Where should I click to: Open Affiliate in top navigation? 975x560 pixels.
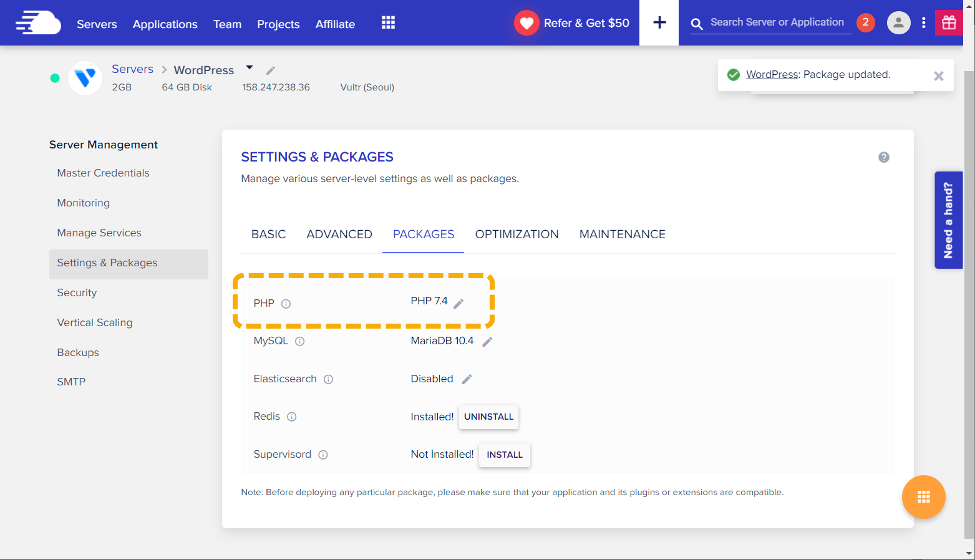(335, 24)
